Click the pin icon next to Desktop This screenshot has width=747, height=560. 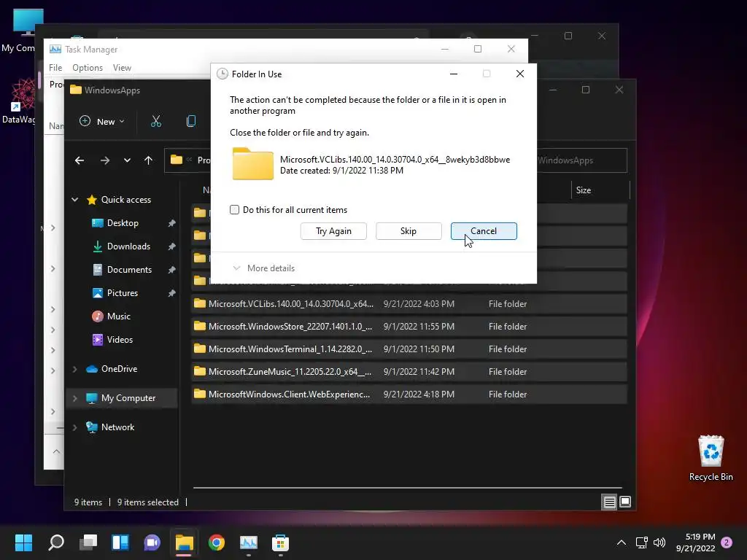click(x=172, y=223)
